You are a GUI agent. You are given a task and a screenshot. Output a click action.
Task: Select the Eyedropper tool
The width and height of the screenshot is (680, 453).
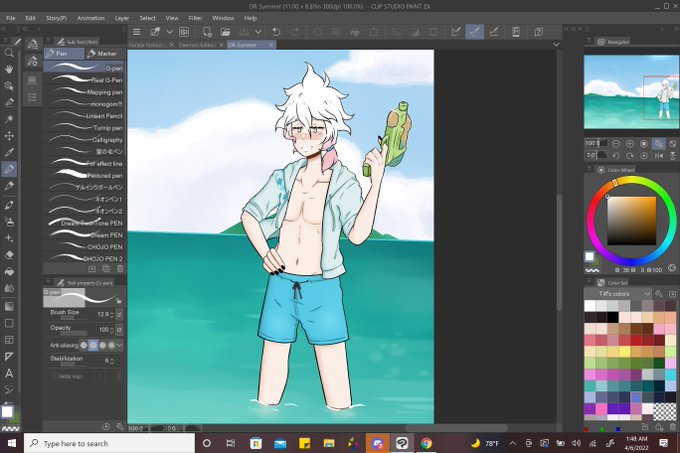9,153
